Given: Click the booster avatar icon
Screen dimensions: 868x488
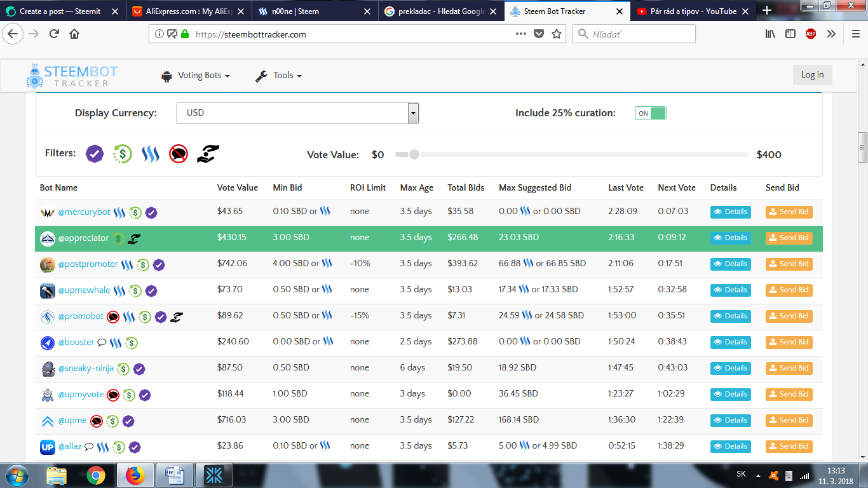Looking at the screenshot, I should (x=47, y=342).
